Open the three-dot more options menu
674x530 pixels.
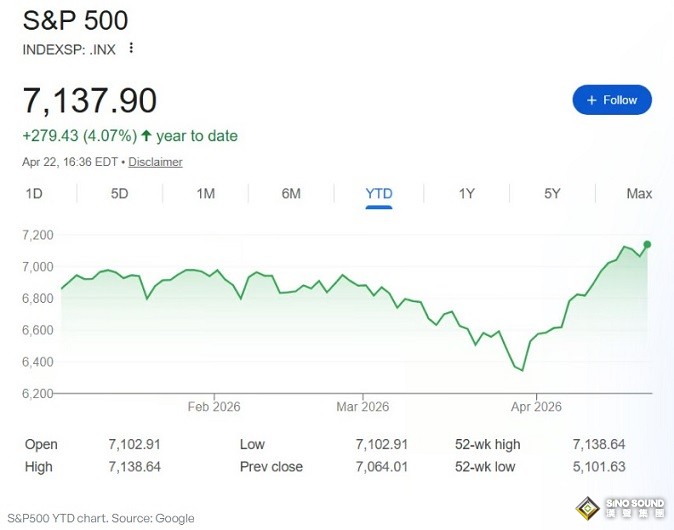click(x=131, y=48)
